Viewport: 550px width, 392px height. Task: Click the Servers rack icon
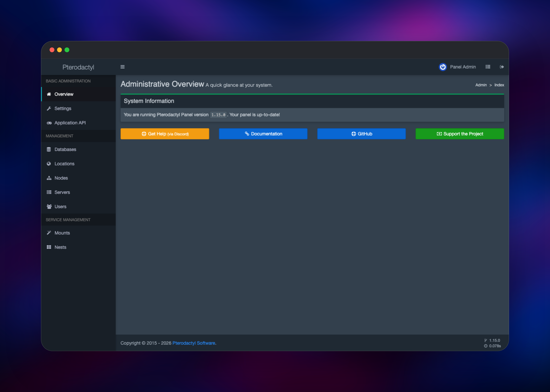coord(49,192)
